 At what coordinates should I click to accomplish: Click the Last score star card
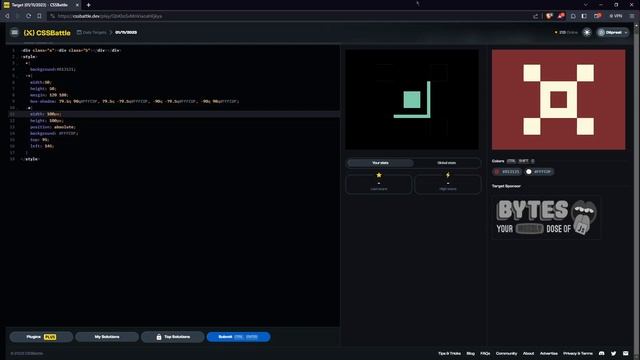coord(379,184)
